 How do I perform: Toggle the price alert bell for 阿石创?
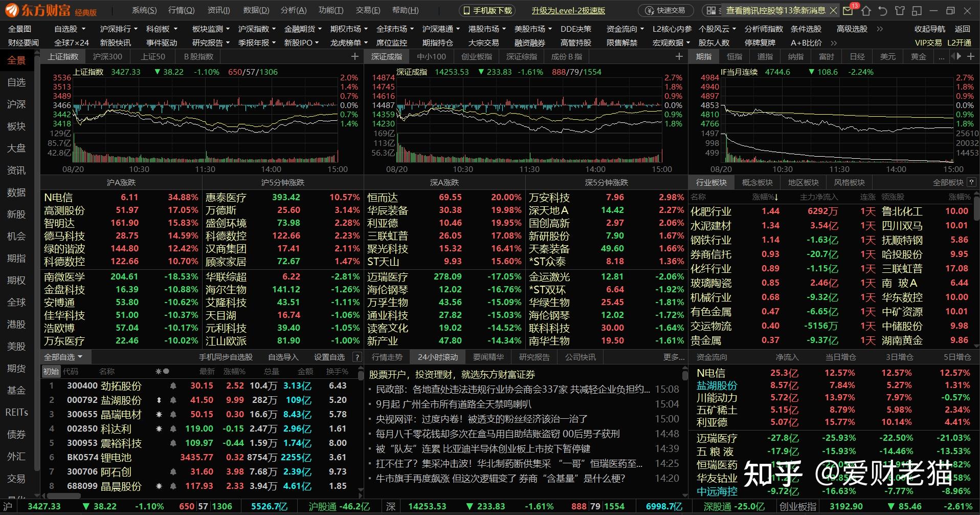coord(173,471)
